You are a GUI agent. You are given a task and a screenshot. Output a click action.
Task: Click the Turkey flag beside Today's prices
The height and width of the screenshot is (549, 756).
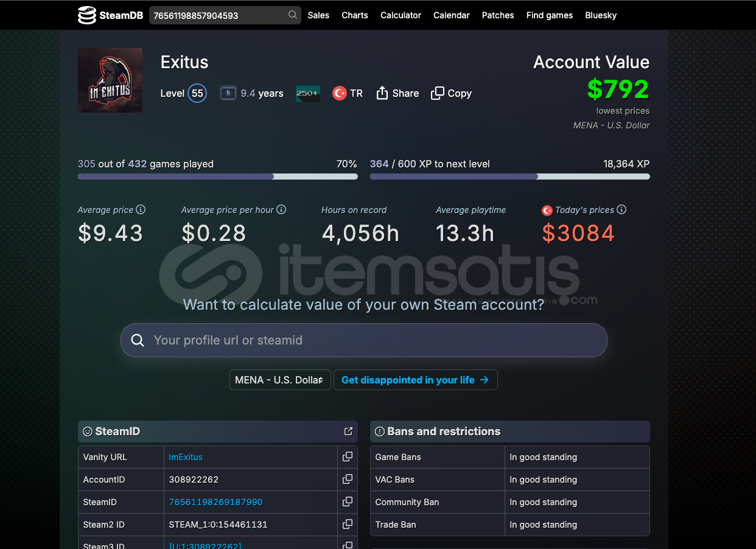pyautogui.click(x=547, y=210)
